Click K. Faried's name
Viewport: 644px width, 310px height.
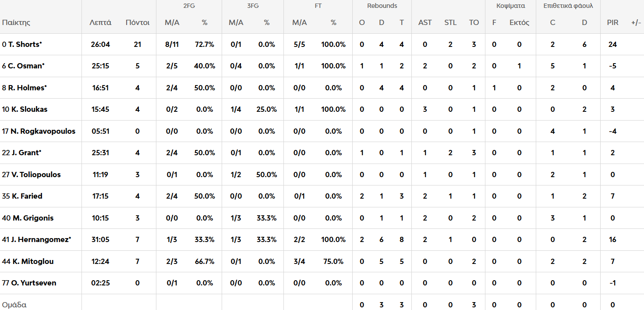27,196
